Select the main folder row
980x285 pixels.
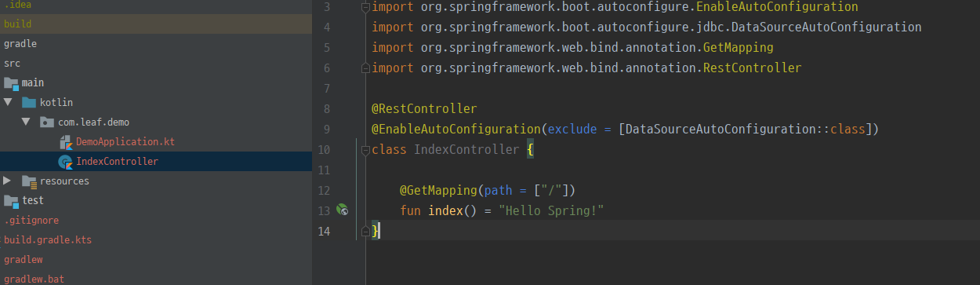coord(156,82)
